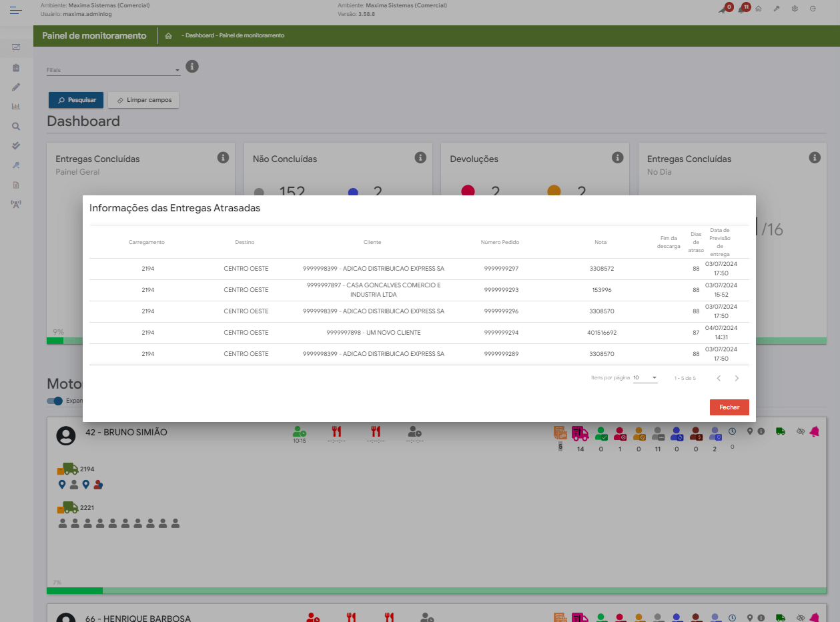840x622 pixels.
Task: Click the pink bell icon on Bruno Simião's row
Action: pos(814,432)
